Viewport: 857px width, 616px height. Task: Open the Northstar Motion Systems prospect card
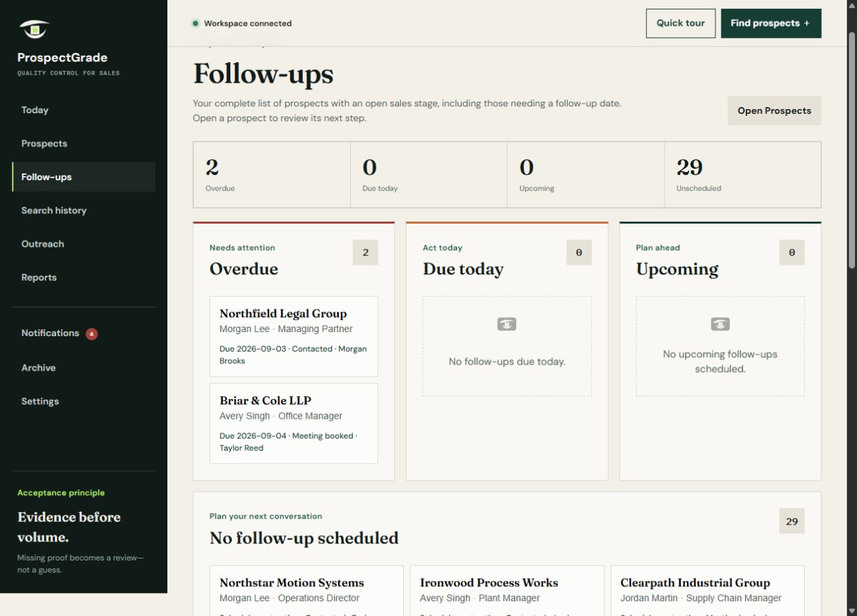click(x=306, y=591)
